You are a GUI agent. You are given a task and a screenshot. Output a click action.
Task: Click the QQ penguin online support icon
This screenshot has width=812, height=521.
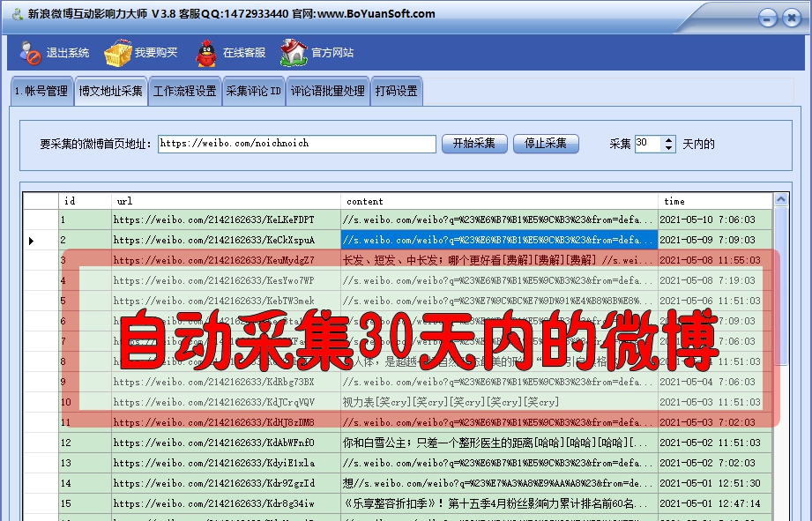click(206, 53)
